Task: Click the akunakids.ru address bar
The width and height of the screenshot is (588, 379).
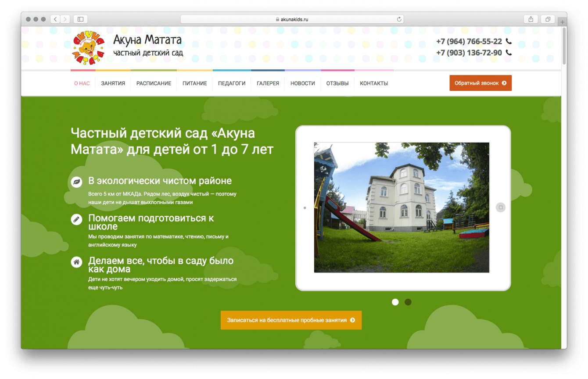Action: 292,19
